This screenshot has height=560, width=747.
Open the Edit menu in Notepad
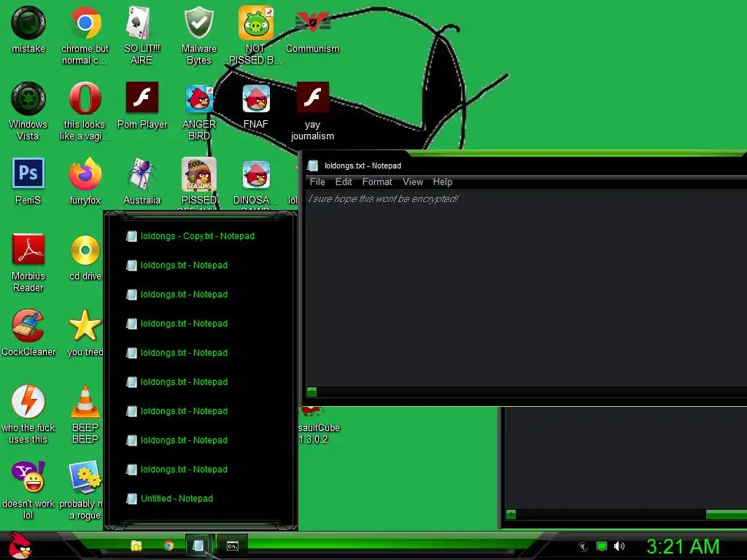[344, 182]
